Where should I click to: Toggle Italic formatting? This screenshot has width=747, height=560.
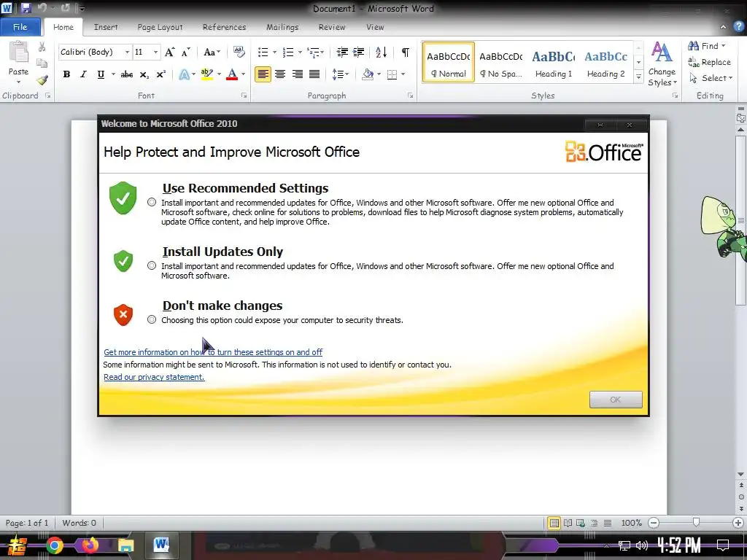tap(83, 74)
